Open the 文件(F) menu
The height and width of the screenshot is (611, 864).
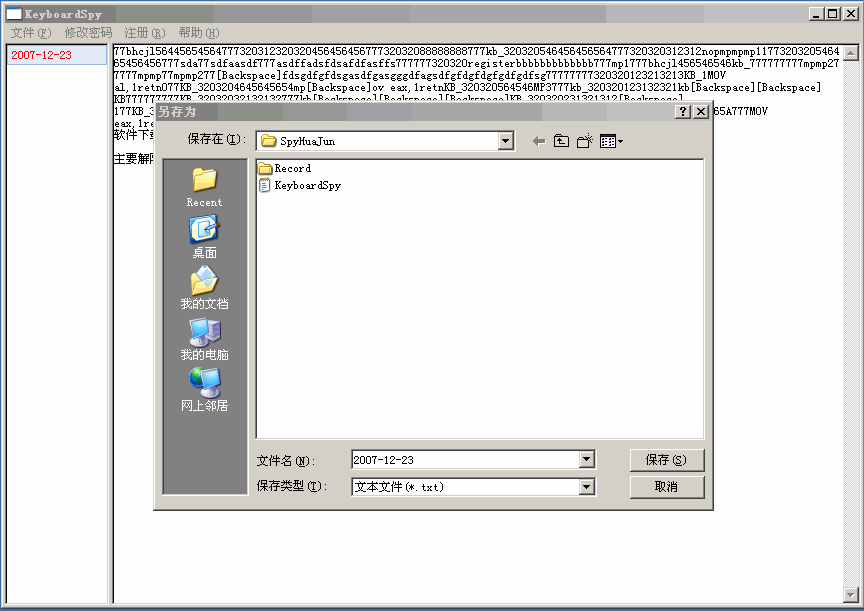click(22, 31)
